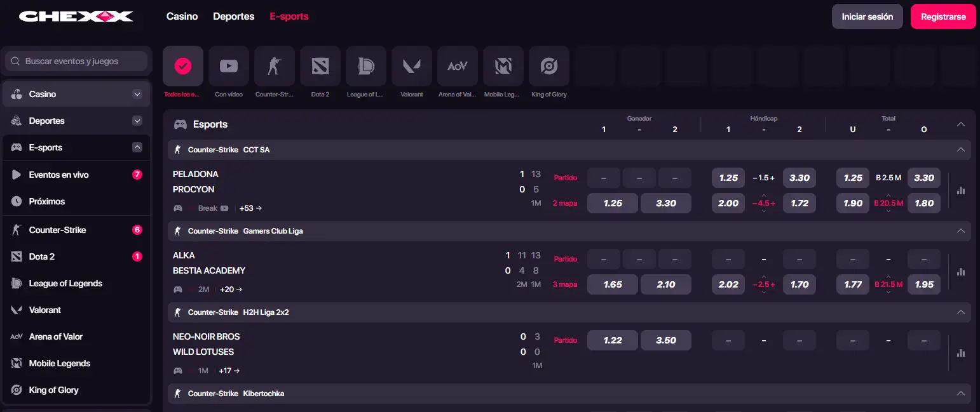Click the search magnifier icon
The height and width of the screenshot is (412, 980).
[x=16, y=62]
